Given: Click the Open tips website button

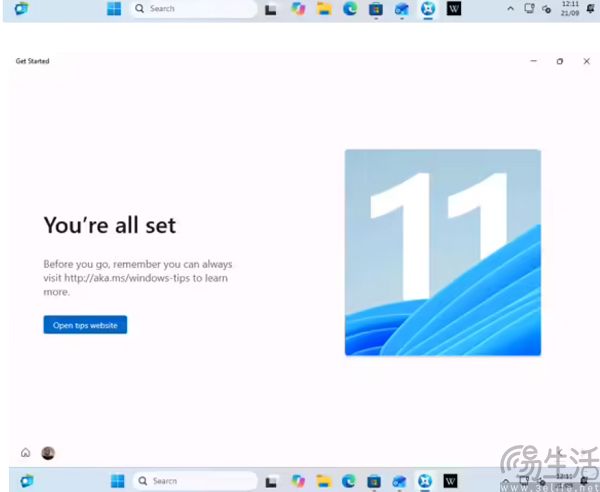Looking at the screenshot, I should pyautogui.click(x=85, y=325).
